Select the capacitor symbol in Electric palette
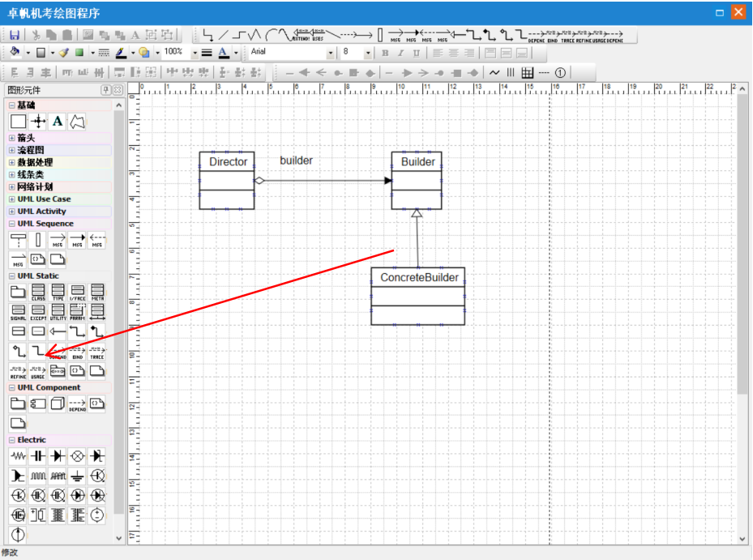Image resolution: width=753 pixels, height=560 pixels. click(38, 455)
